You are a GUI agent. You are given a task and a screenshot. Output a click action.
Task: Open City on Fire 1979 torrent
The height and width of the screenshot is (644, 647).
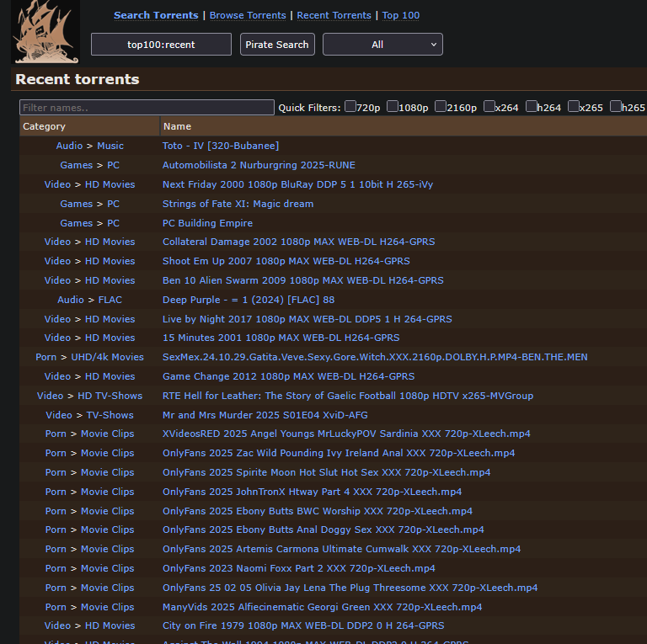click(x=303, y=625)
